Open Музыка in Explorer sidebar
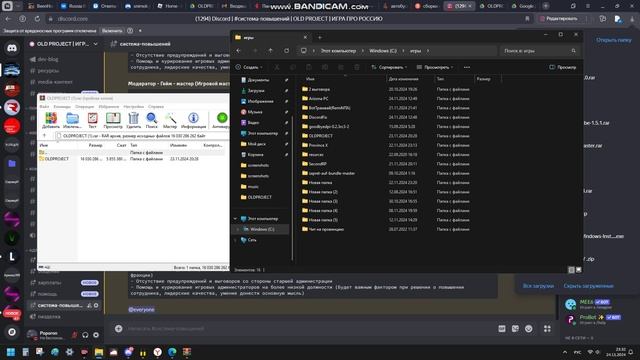 (x=255, y=112)
